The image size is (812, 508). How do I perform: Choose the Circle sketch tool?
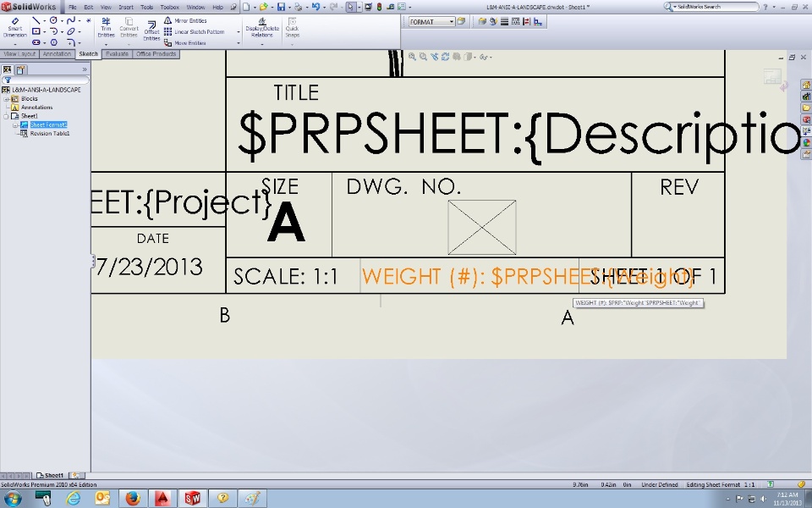point(53,20)
